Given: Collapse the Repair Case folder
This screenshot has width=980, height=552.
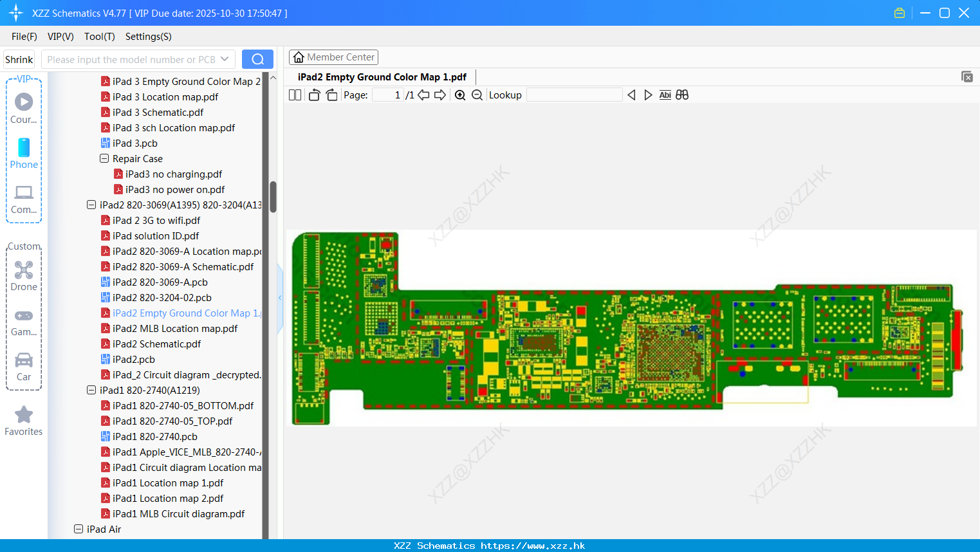Looking at the screenshot, I should point(104,158).
